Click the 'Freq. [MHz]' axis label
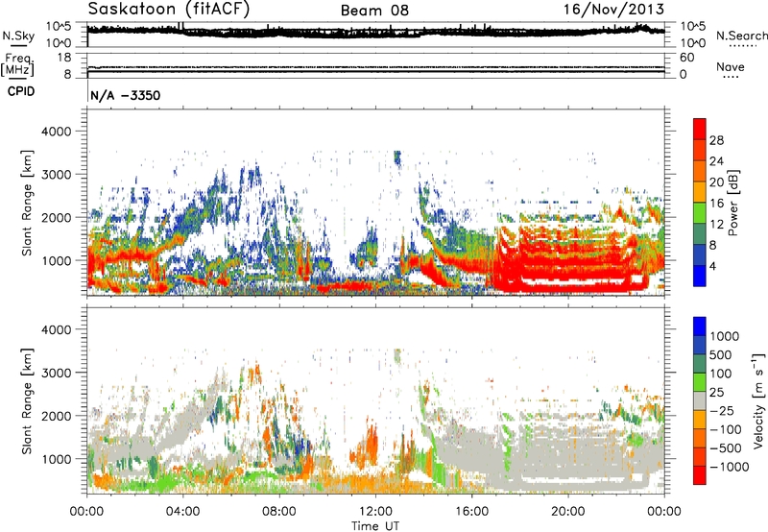768x532 pixels. click(x=17, y=64)
